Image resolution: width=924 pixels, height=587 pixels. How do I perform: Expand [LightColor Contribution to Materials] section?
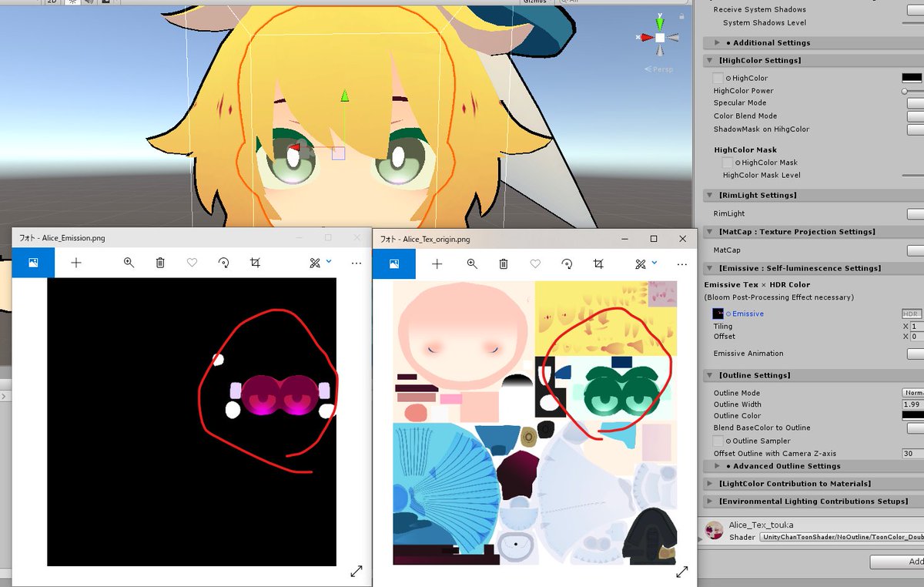click(x=709, y=484)
